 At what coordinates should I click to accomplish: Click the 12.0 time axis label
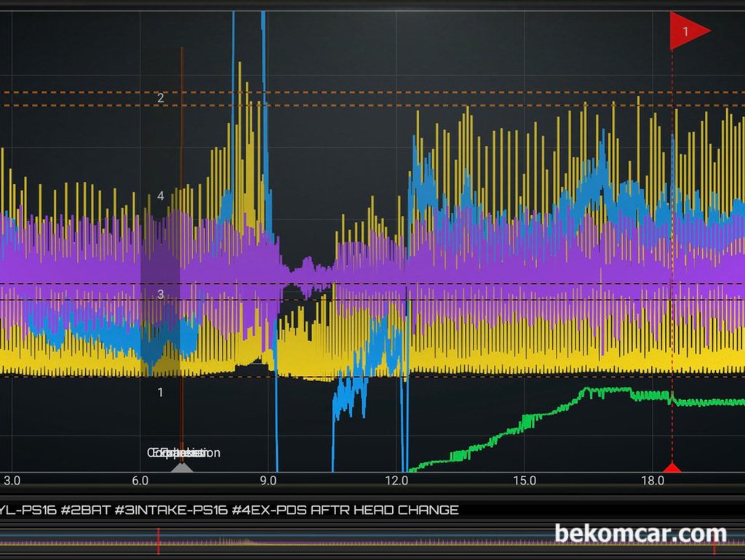[397, 481]
